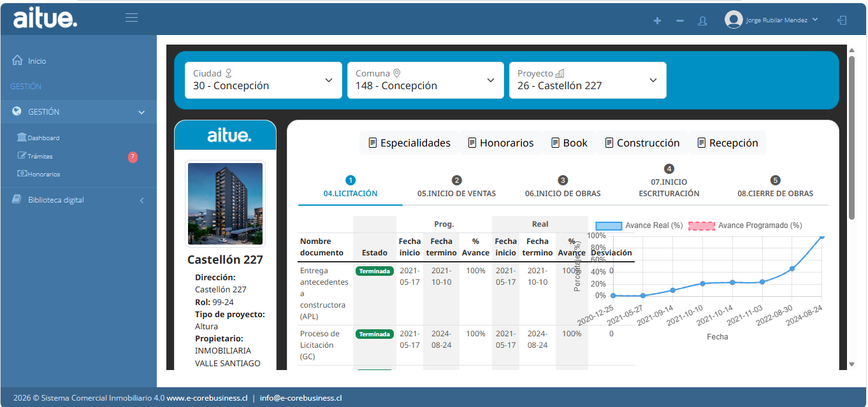The height and width of the screenshot is (407, 868).
Task: Open the Ciudad dropdown
Action: [263, 80]
